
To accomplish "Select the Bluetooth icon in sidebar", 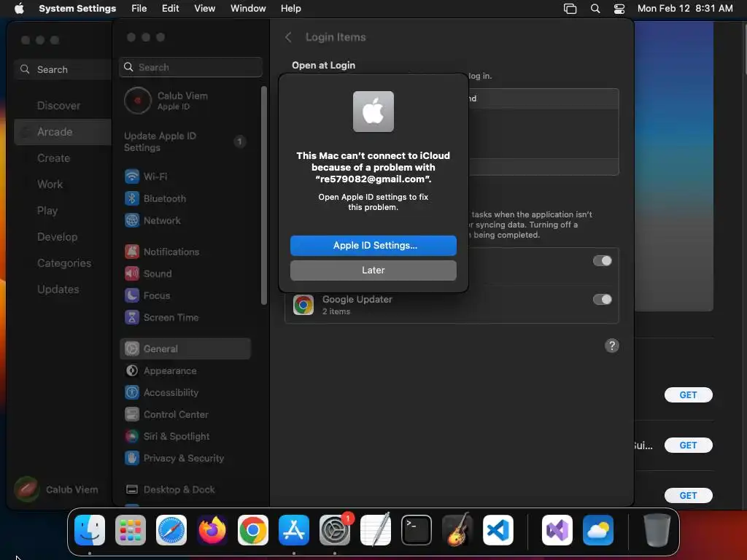I will 132,198.
